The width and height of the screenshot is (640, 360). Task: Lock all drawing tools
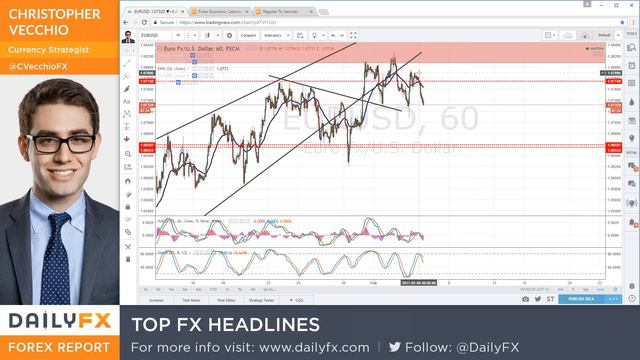pyautogui.click(x=128, y=207)
